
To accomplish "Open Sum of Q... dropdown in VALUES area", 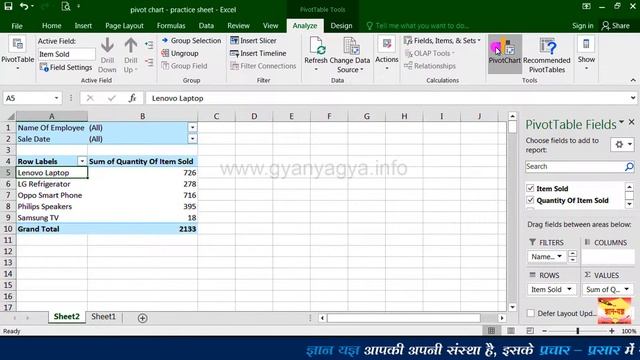I will pyautogui.click(x=627, y=289).
